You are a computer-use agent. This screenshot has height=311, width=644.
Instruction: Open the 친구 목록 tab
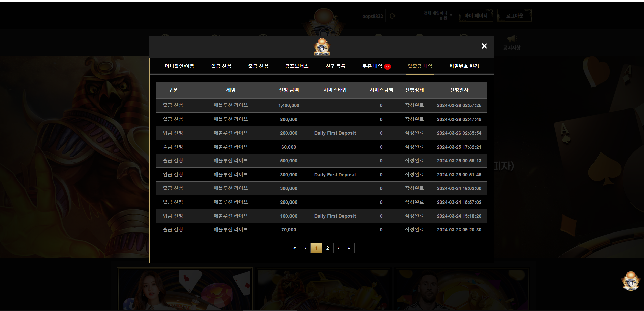336,66
